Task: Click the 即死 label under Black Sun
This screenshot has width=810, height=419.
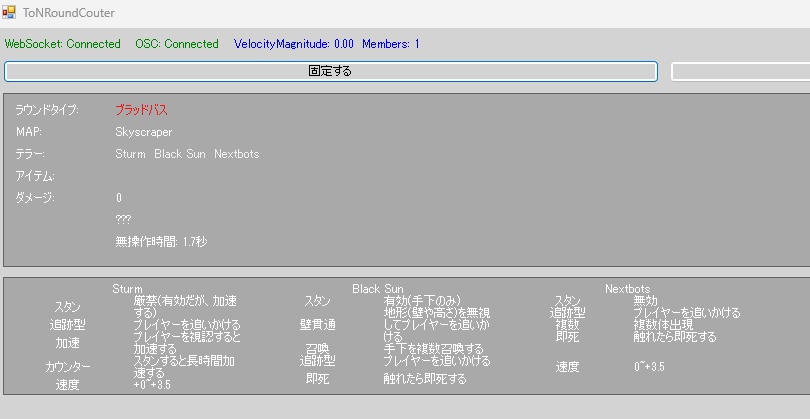Action: coord(317,379)
